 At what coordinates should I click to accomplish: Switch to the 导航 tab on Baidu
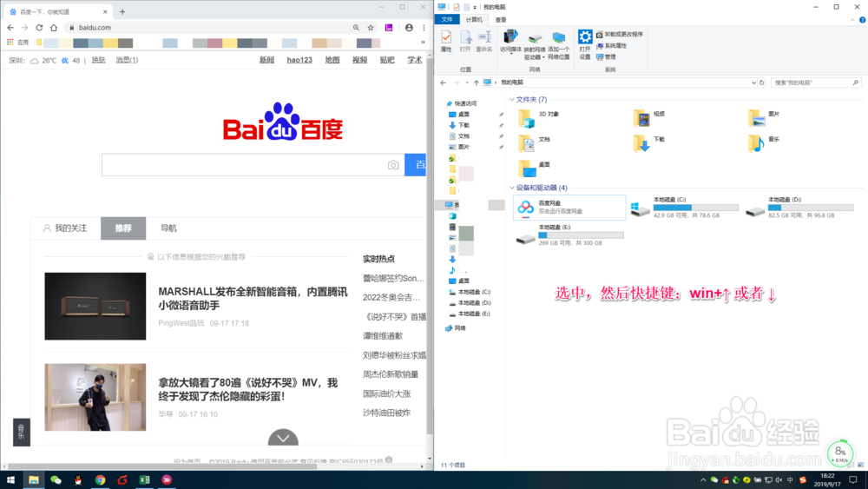pos(168,228)
